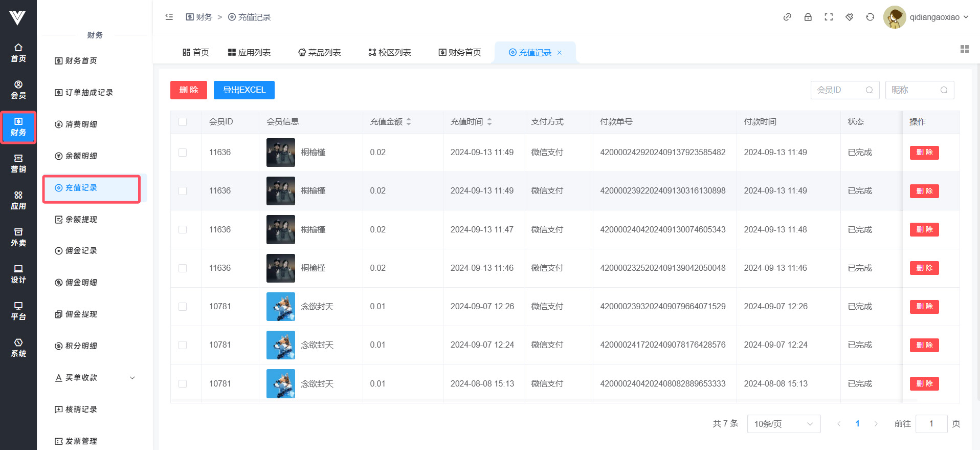Open the qidiangaoxiao user account dropdown
The image size is (980, 450).
point(927,17)
